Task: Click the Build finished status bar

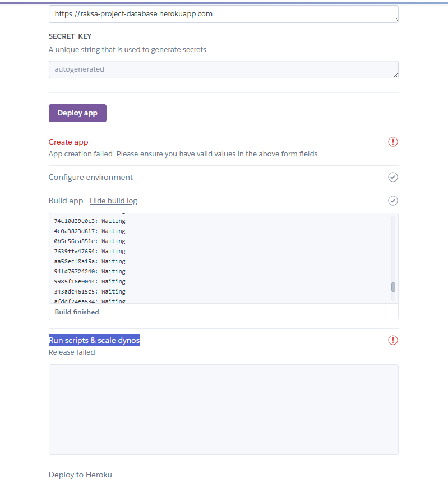Action: click(x=223, y=312)
